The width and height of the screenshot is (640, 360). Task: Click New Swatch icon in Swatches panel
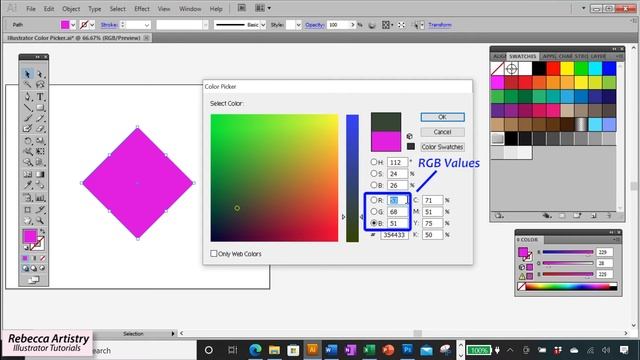point(593,216)
